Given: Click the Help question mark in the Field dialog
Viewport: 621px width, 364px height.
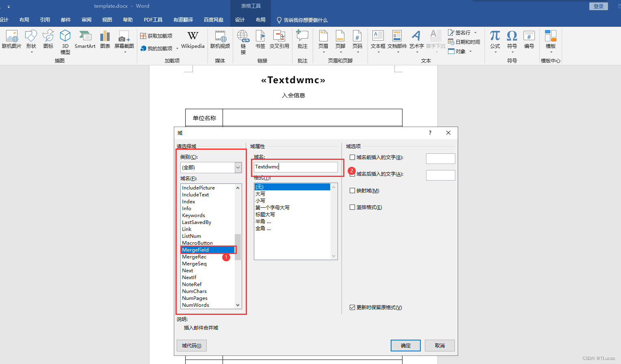Looking at the screenshot, I should click(x=430, y=133).
